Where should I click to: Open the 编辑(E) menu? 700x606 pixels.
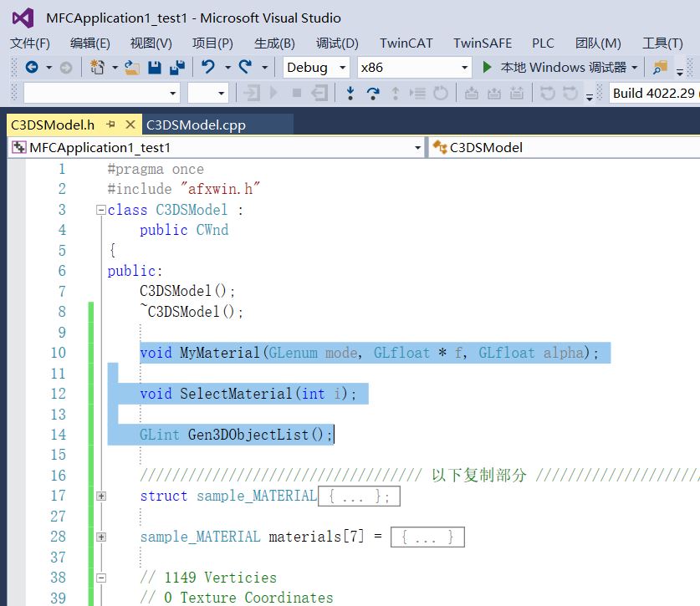point(89,43)
